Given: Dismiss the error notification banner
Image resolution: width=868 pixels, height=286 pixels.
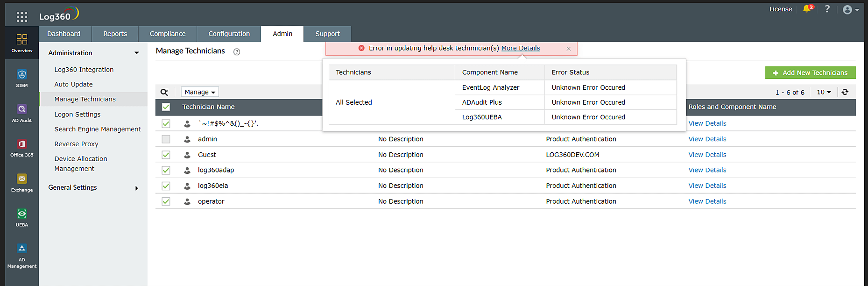Looking at the screenshot, I should pos(568,49).
